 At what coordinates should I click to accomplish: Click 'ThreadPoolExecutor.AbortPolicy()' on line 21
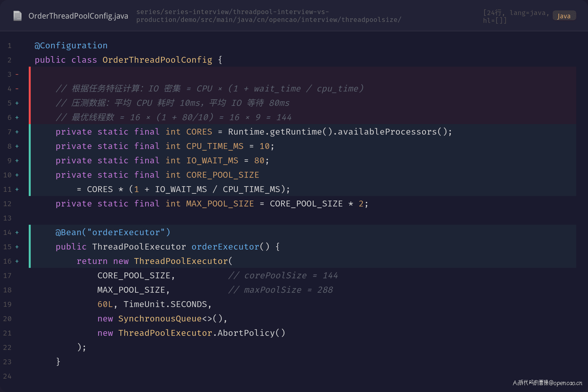pos(202,333)
